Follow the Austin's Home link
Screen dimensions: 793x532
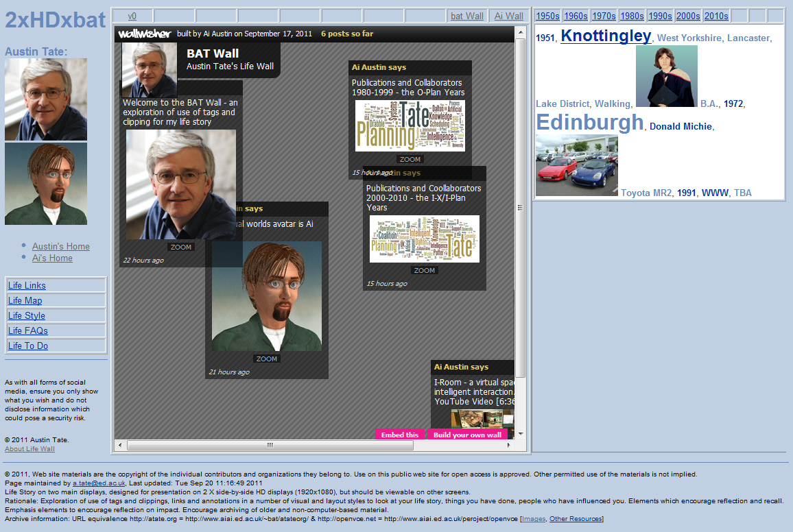[61, 246]
